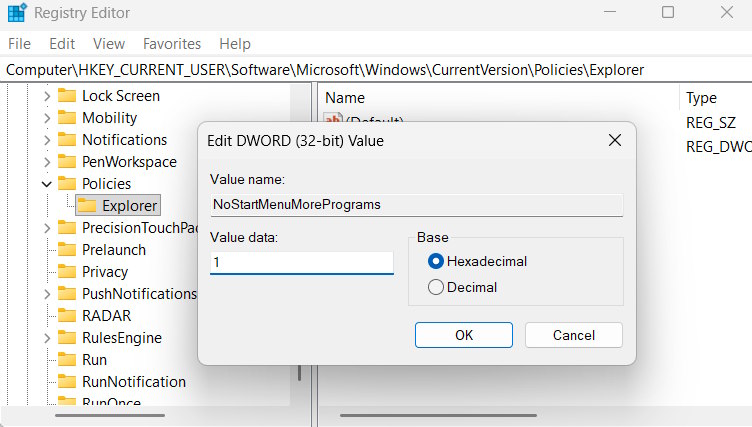This screenshot has width=752, height=427.
Task: Select the PenWorkspace folder icon
Action: 67,162
